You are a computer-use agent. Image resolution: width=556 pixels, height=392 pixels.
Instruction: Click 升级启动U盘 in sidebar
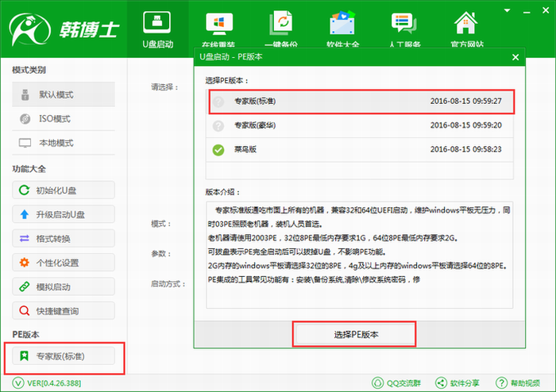64,214
